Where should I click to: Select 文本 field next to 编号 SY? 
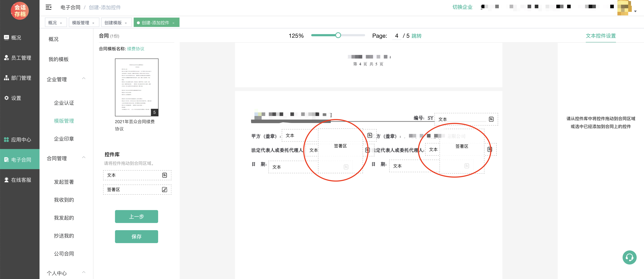pyautogui.click(x=466, y=119)
